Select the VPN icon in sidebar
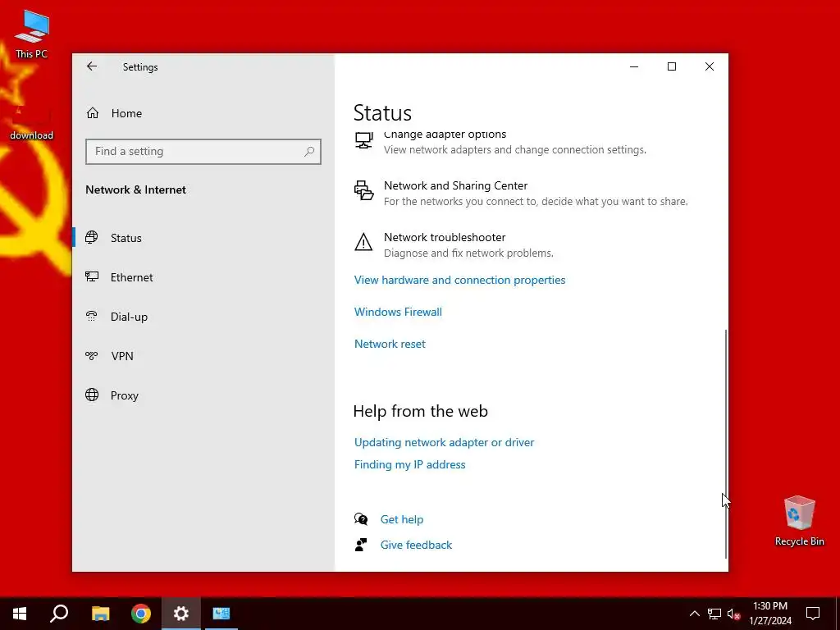Screen dimensions: 840x630 pos(92,356)
